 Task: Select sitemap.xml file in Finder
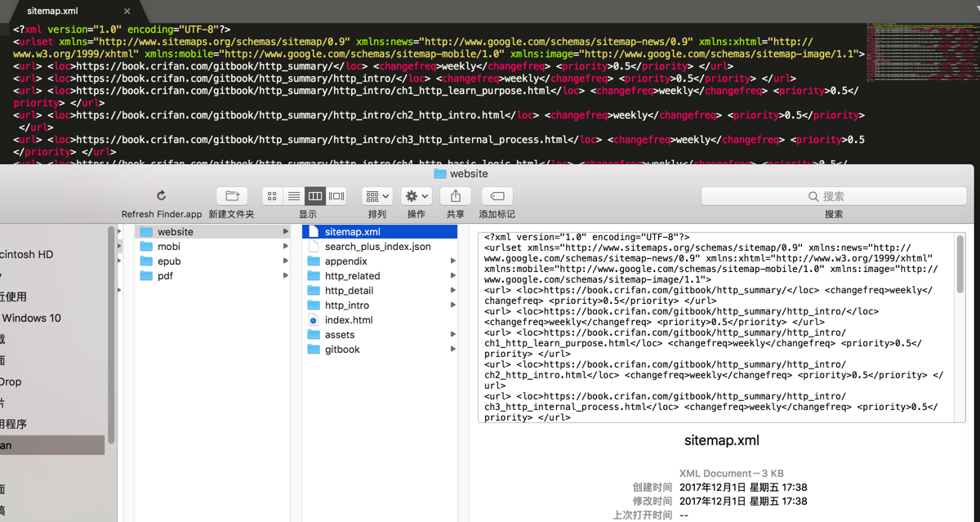click(x=380, y=232)
